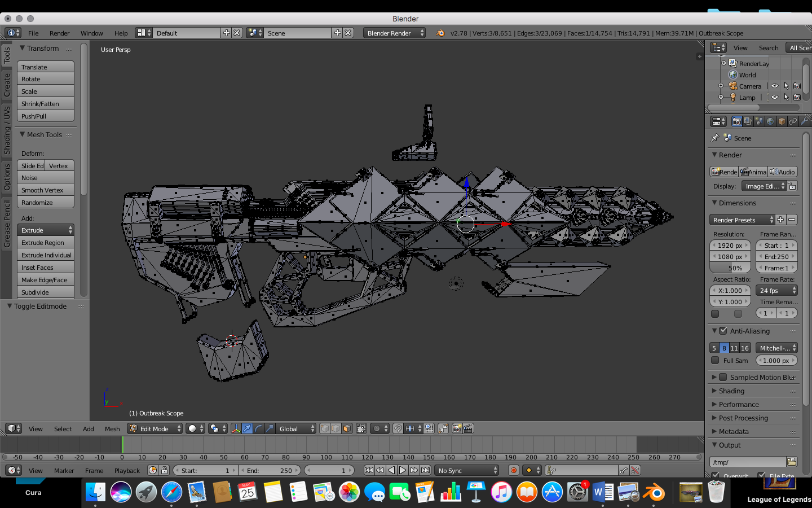Screen dimensions: 812x508
Task: Select the scale manipulator icon
Action: click(x=270, y=429)
